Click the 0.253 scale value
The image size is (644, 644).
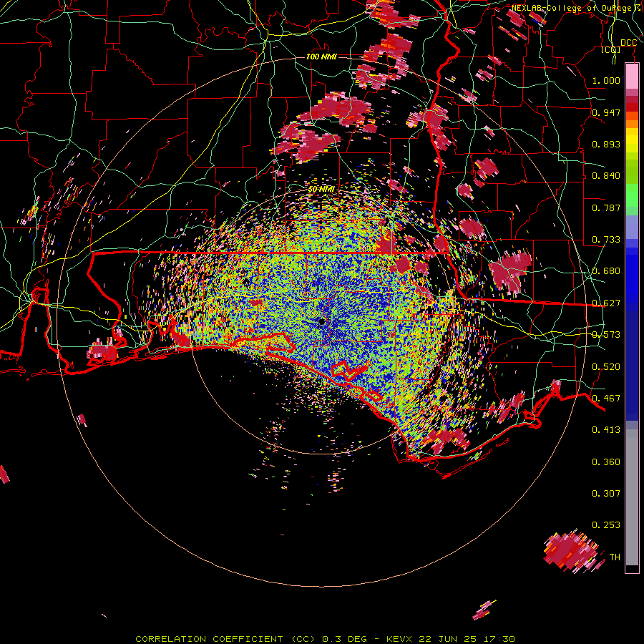pos(606,525)
